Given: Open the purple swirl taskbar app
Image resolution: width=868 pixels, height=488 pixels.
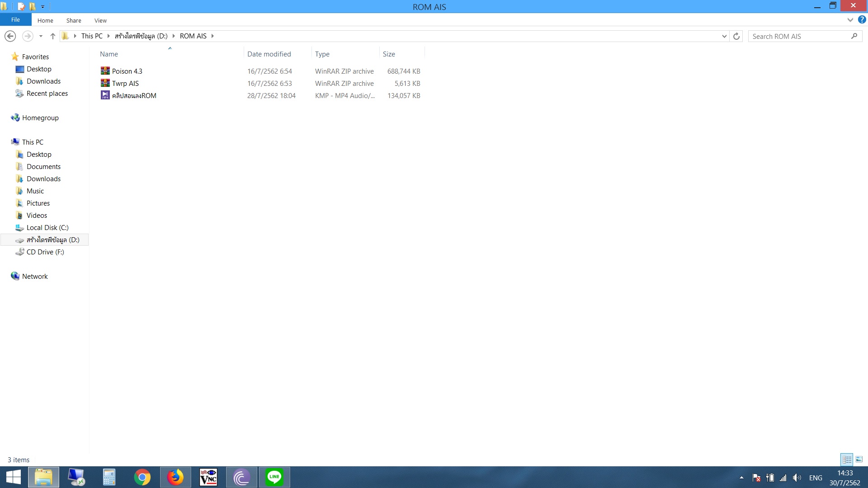Looking at the screenshot, I should click(x=241, y=477).
